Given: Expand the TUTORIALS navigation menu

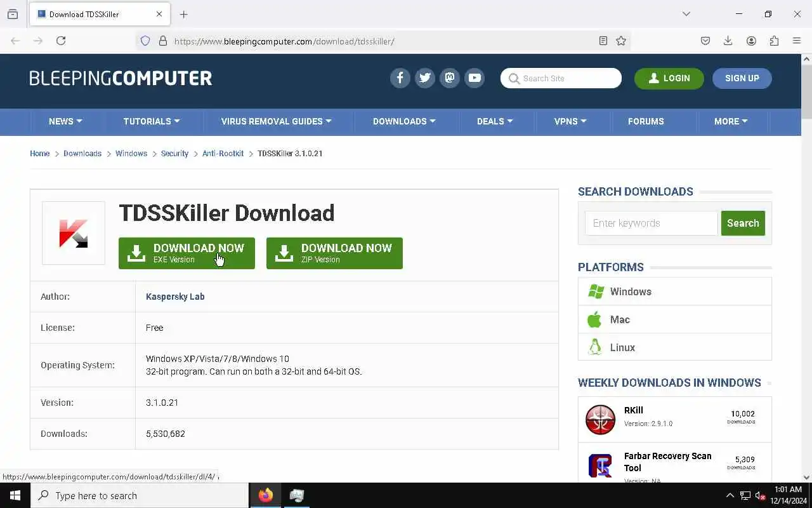Looking at the screenshot, I should click(x=152, y=121).
